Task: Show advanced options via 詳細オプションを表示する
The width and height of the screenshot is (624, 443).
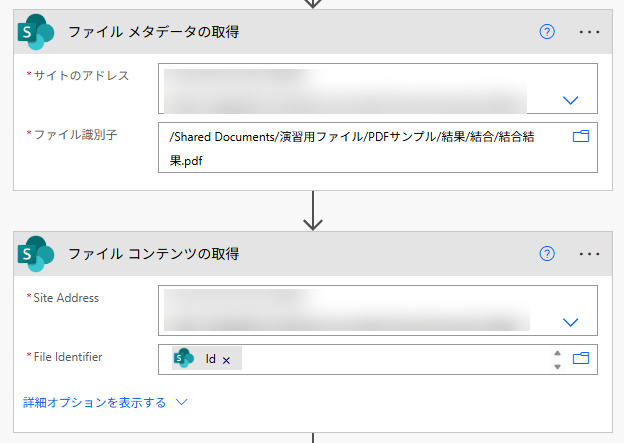Action: (x=105, y=402)
